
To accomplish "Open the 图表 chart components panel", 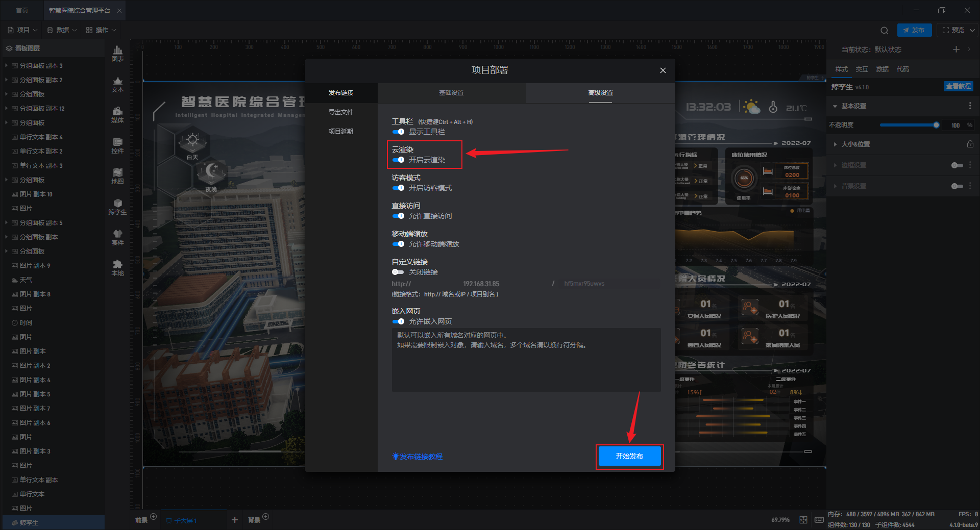I will point(117,54).
